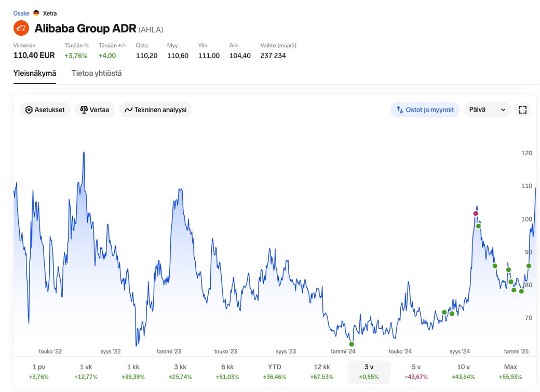540x392 pixels.
Task: Click the tammi '25 axis label
Action: point(516,352)
